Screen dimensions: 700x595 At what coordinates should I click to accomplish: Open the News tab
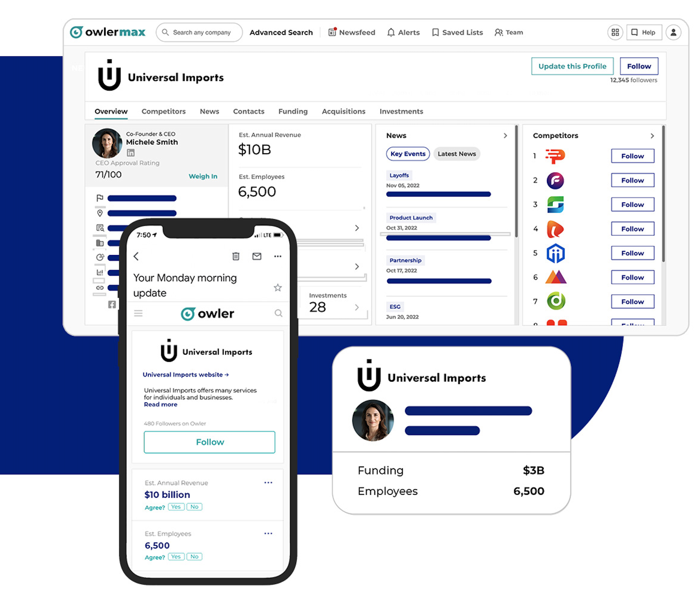tap(209, 111)
